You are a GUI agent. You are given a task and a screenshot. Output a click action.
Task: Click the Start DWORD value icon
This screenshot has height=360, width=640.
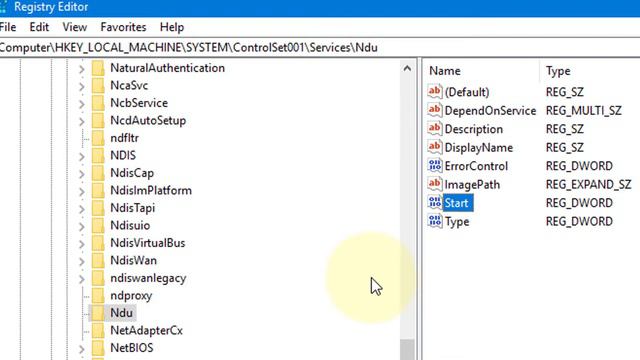click(435, 202)
